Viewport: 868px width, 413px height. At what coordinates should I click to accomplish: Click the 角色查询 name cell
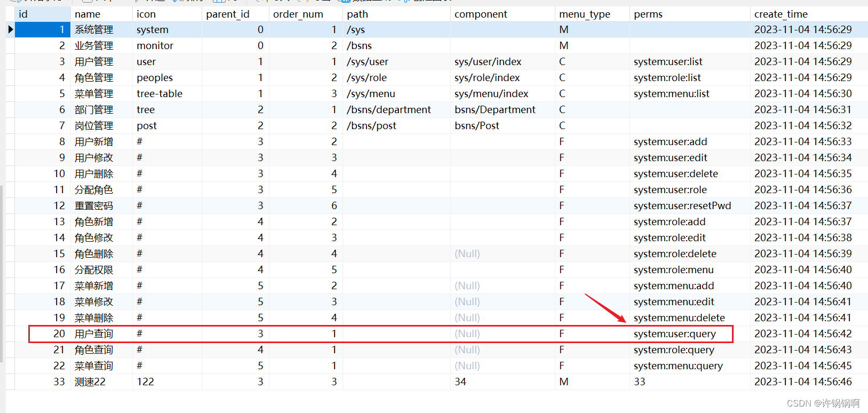pyautogui.click(x=101, y=350)
